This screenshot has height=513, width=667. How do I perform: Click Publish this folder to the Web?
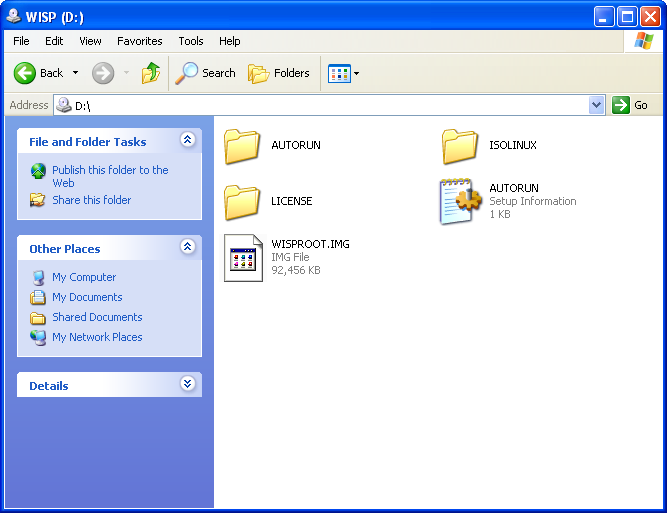(x=110, y=176)
